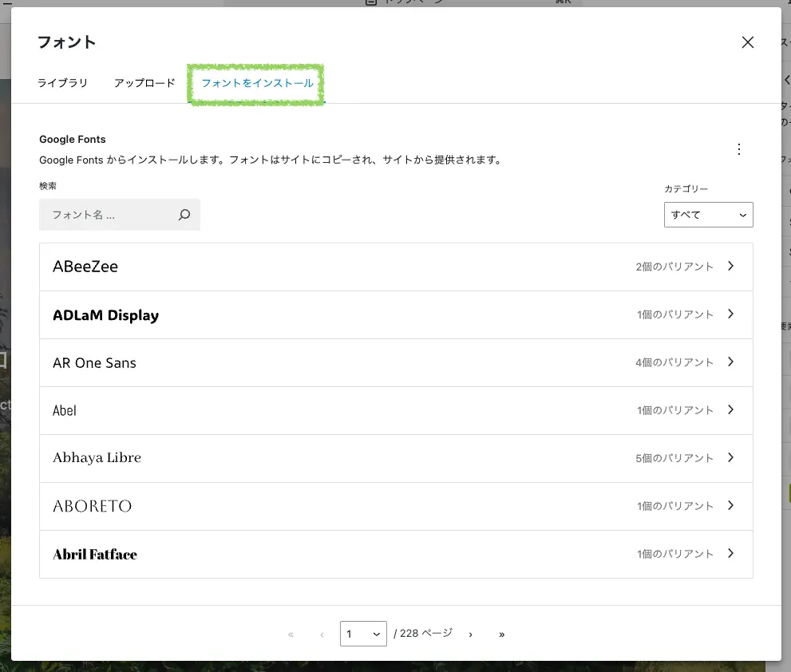Choose the Abel font from the list
The width and height of the screenshot is (791, 672).
[396, 410]
